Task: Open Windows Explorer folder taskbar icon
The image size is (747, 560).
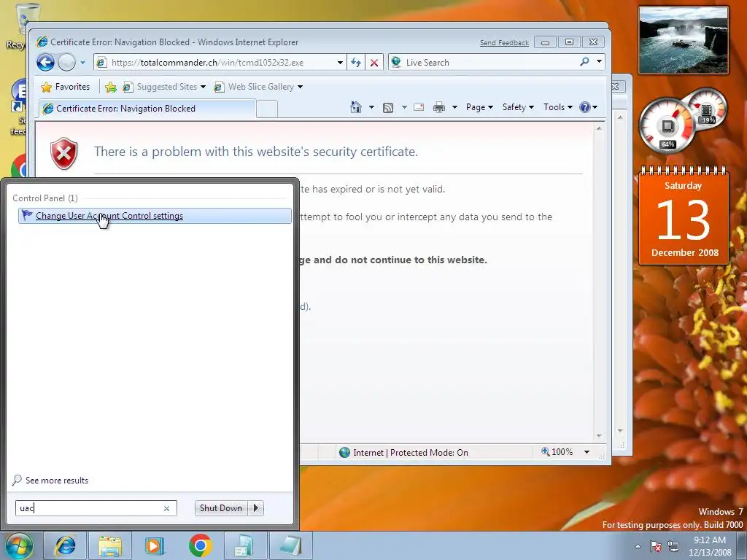Action: pyautogui.click(x=110, y=545)
